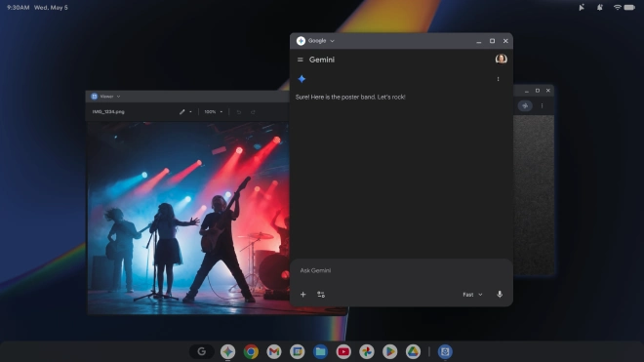Click the plus add-attachment button in Gemini

point(303,295)
